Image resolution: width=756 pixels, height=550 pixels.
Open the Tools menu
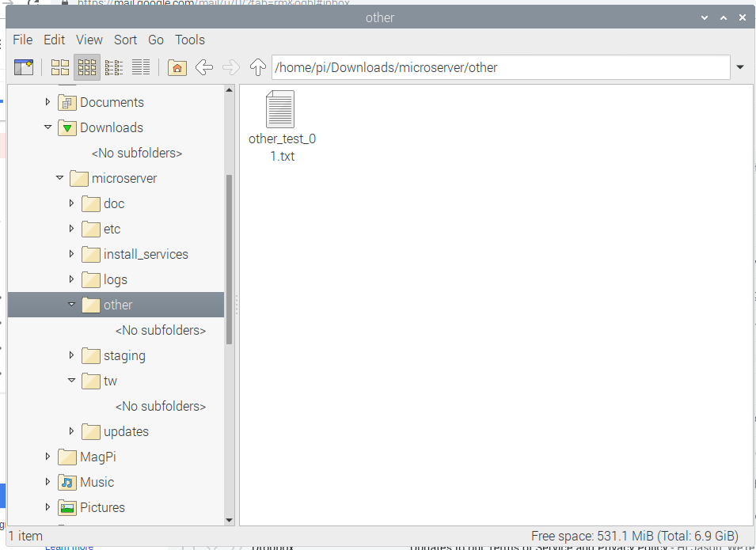pos(189,40)
